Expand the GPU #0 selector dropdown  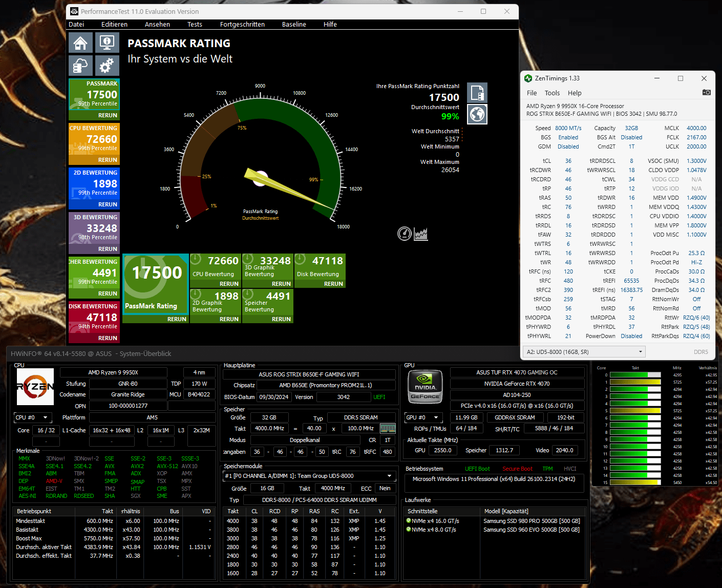[423, 417]
